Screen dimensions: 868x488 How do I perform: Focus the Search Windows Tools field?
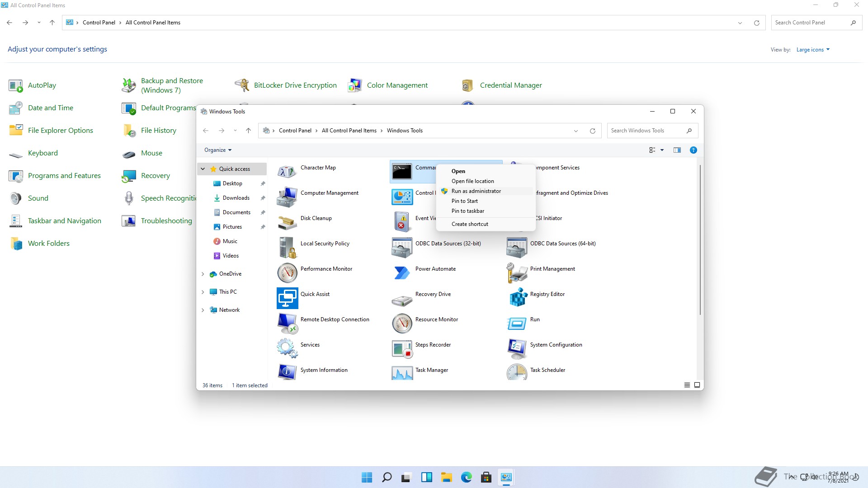click(x=652, y=131)
